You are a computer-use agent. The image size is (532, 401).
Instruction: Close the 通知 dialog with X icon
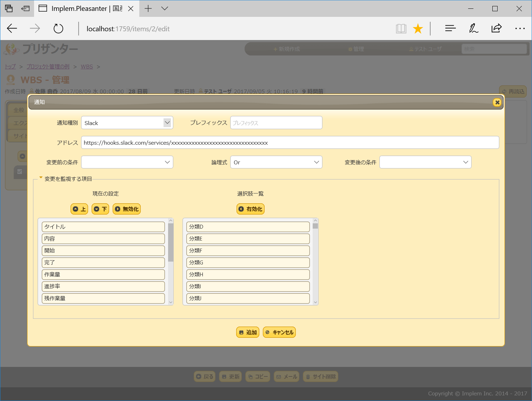point(497,102)
